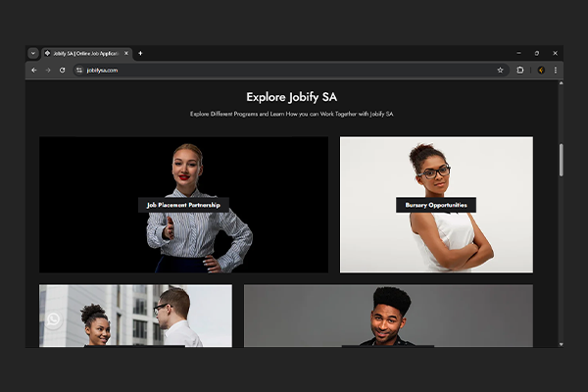Bookmark this page with the star icon
The image size is (588, 392).
(x=500, y=71)
